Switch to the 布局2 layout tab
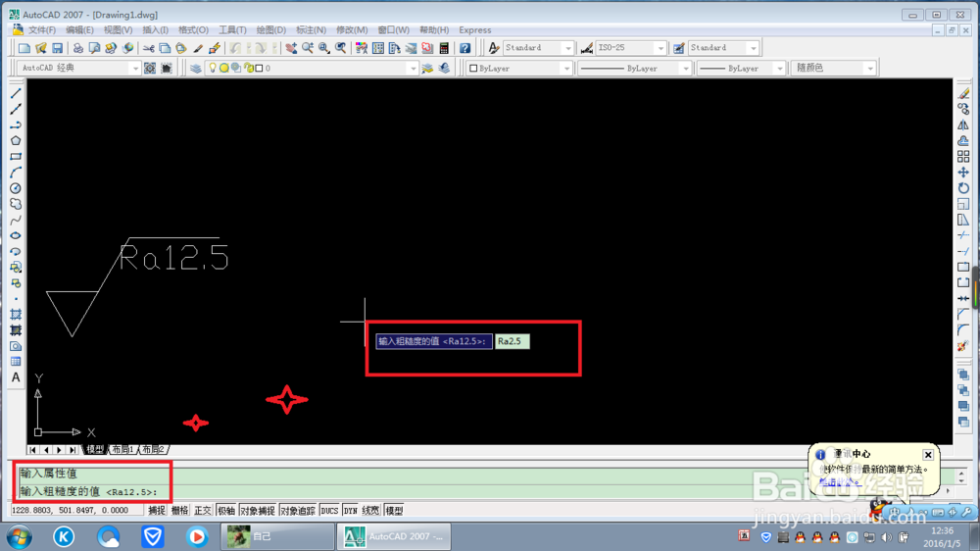980x551 pixels. [x=153, y=450]
